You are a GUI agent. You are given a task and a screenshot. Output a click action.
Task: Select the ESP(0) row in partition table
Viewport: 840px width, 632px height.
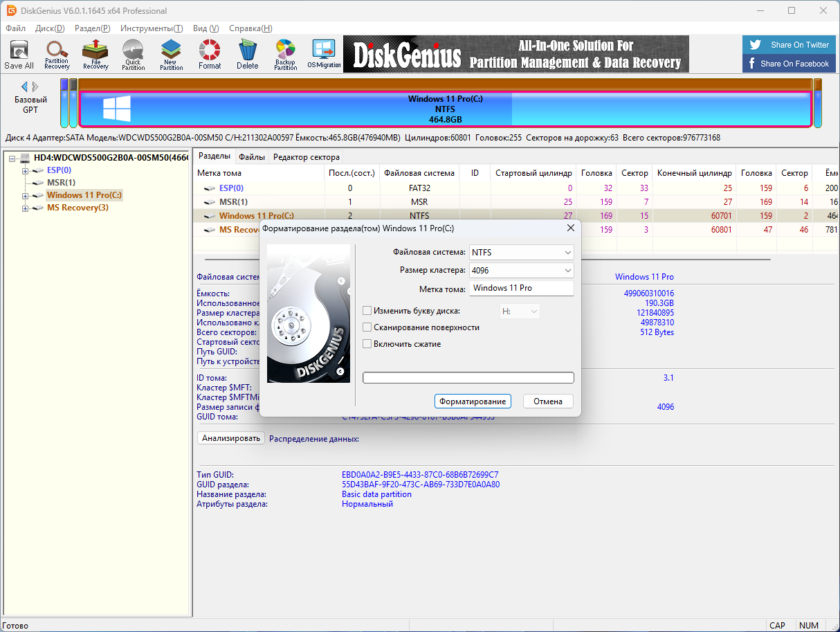pos(515,188)
